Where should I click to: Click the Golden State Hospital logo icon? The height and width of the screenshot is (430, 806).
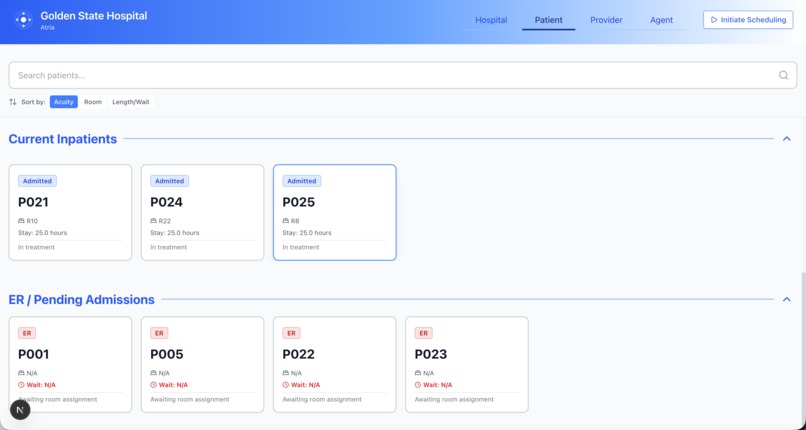coord(24,20)
